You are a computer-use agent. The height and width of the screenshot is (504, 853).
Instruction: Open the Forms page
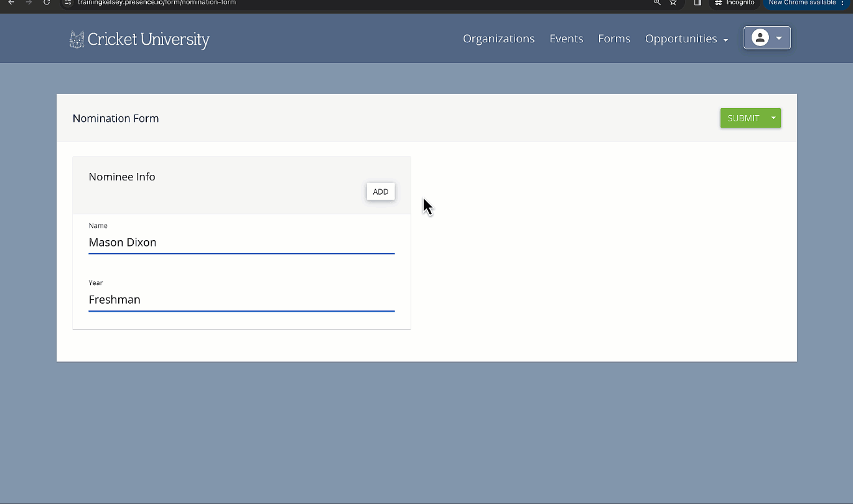pyautogui.click(x=614, y=39)
